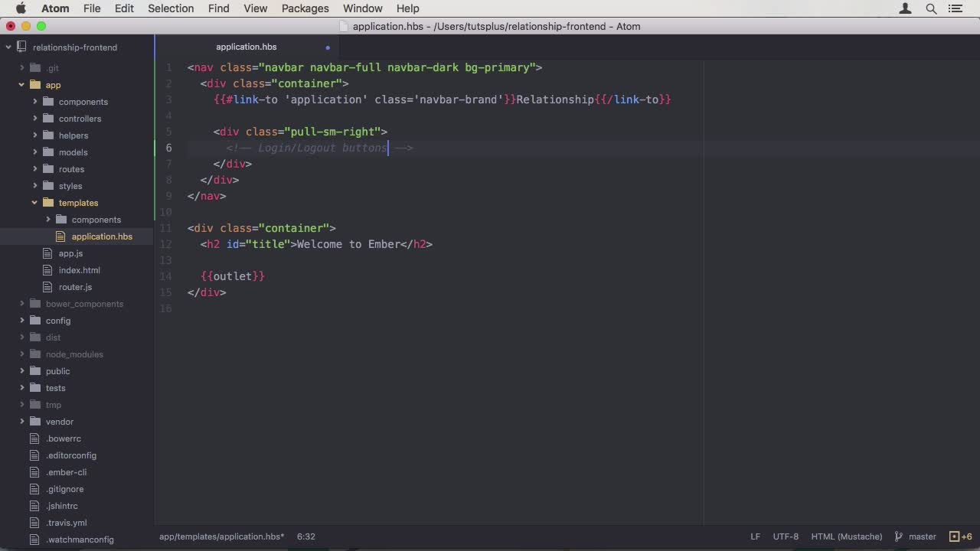Click the index.html file icon
980x551 pixels.
coord(47,270)
